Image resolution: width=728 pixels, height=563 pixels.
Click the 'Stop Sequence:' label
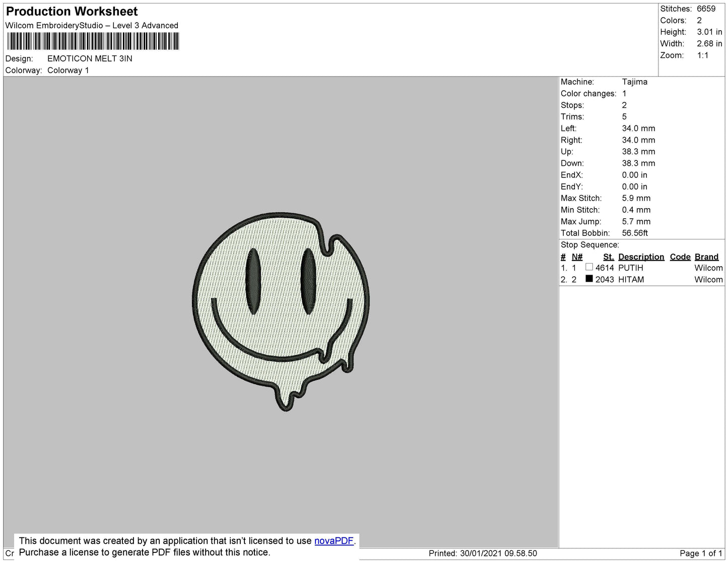point(590,244)
